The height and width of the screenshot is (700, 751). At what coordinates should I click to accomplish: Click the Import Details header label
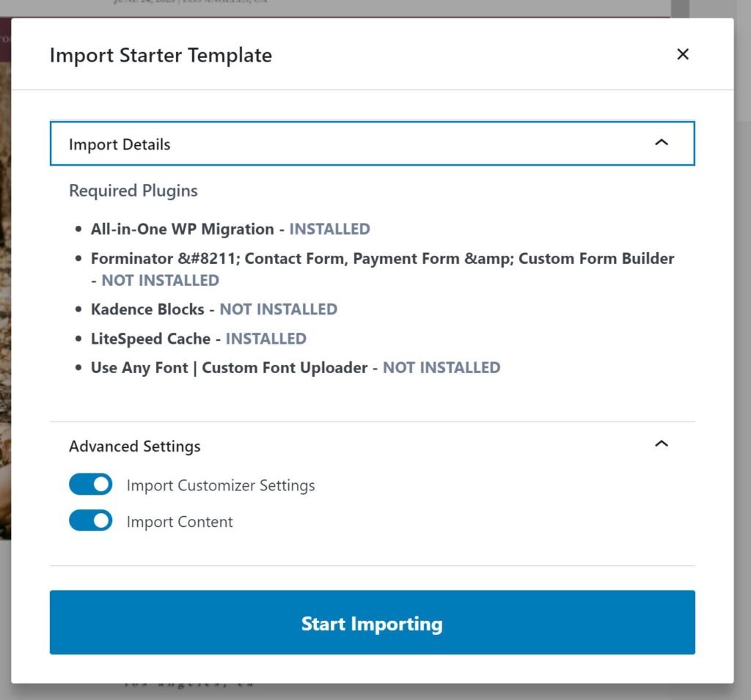pyautogui.click(x=120, y=144)
